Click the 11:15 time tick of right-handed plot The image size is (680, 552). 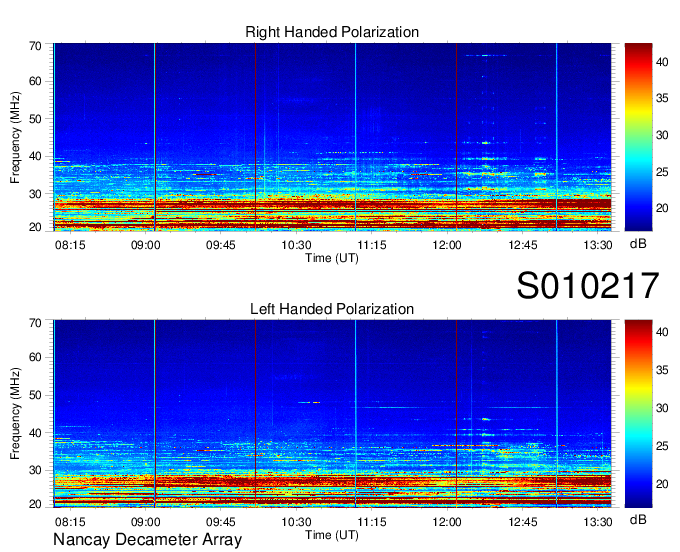click(372, 245)
